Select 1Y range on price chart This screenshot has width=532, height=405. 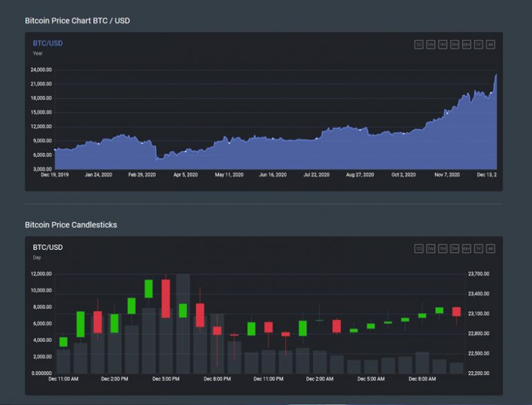tap(479, 44)
